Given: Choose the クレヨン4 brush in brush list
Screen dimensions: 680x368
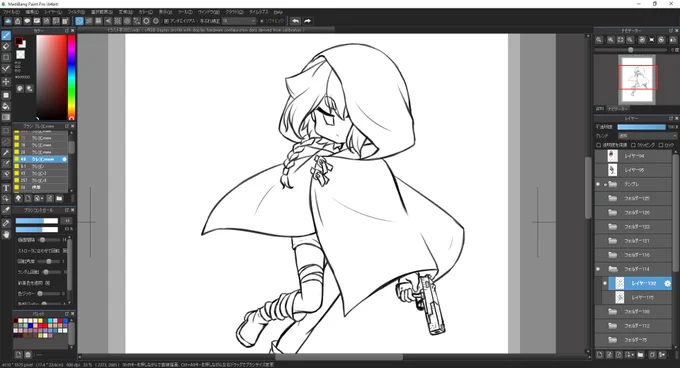Looking at the screenshot, I should [x=41, y=180].
